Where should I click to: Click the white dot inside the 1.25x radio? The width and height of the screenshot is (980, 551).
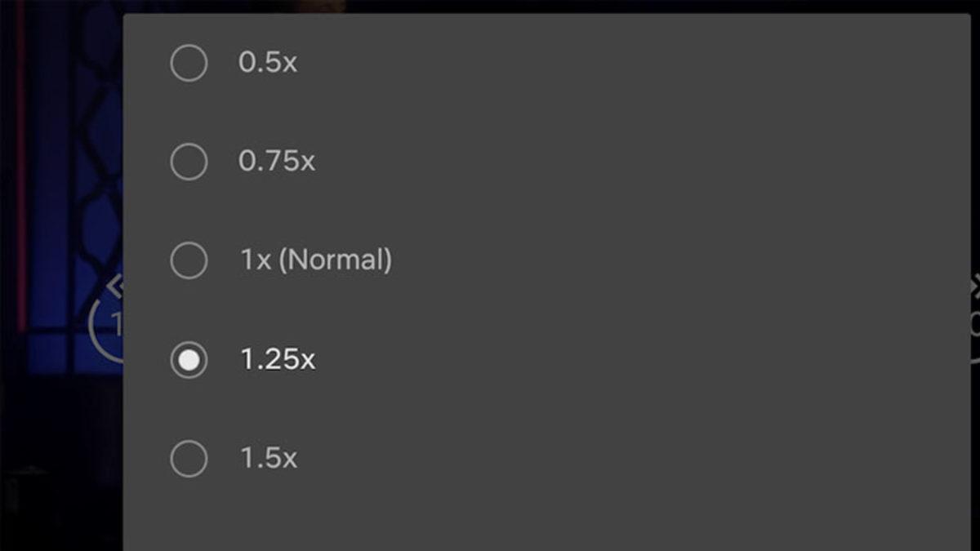[x=189, y=360]
